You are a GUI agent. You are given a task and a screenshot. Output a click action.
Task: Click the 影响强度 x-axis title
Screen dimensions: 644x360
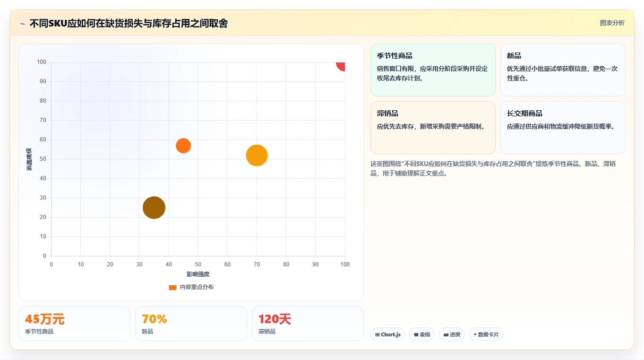pyautogui.click(x=198, y=274)
